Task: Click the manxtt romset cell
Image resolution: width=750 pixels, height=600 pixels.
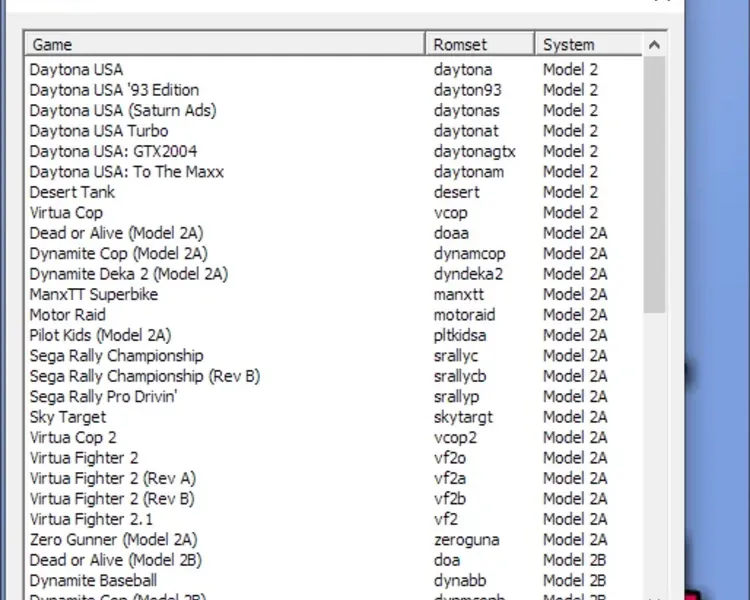Action: point(458,295)
